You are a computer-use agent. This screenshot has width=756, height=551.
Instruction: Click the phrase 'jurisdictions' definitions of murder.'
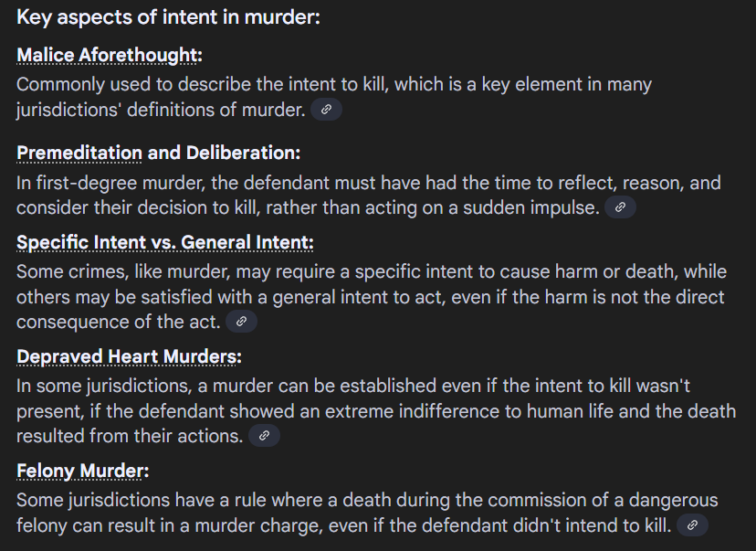[161, 110]
